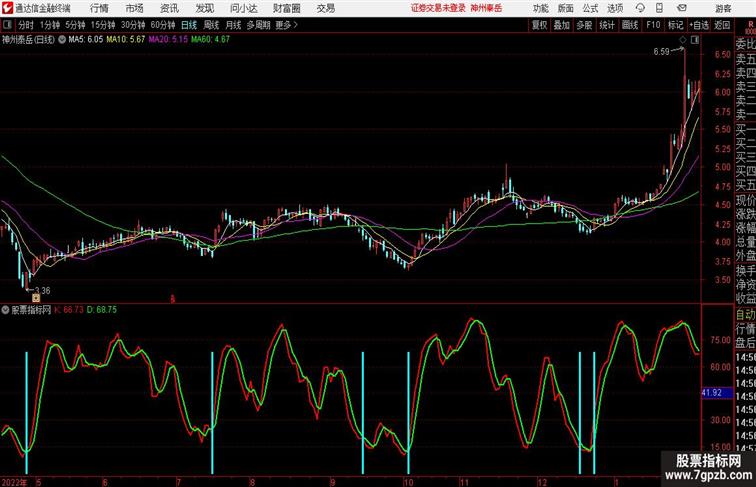
Task: Click the K: 66.73 indicator value
Action: (x=69, y=310)
